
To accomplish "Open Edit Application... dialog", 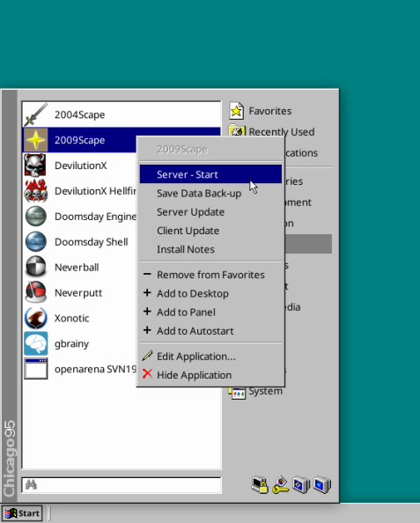I will [x=210, y=357].
